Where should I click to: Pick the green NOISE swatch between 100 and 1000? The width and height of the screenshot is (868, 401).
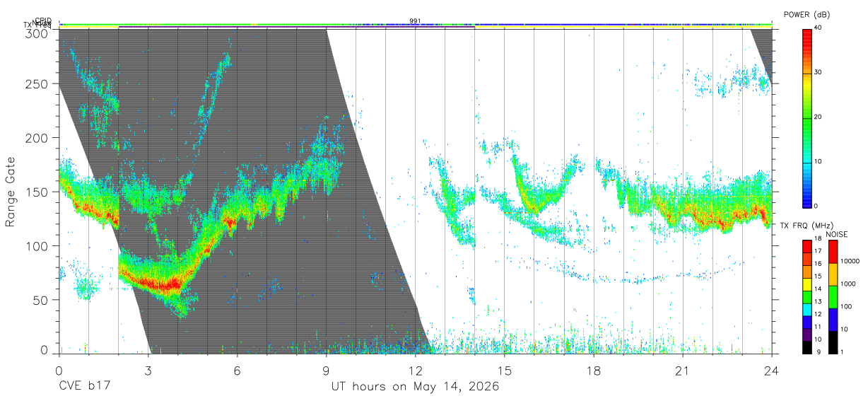[x=833, y=296]
